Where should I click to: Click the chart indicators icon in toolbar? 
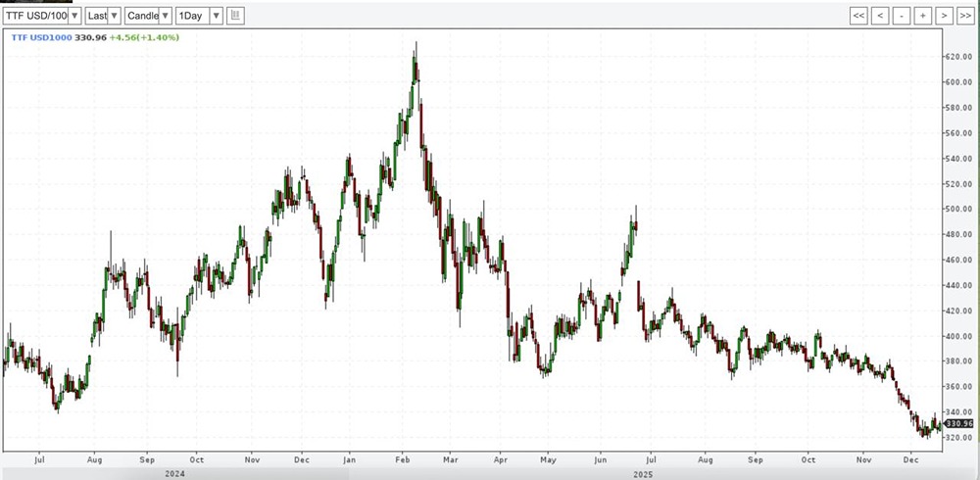[x=235, y=16]
